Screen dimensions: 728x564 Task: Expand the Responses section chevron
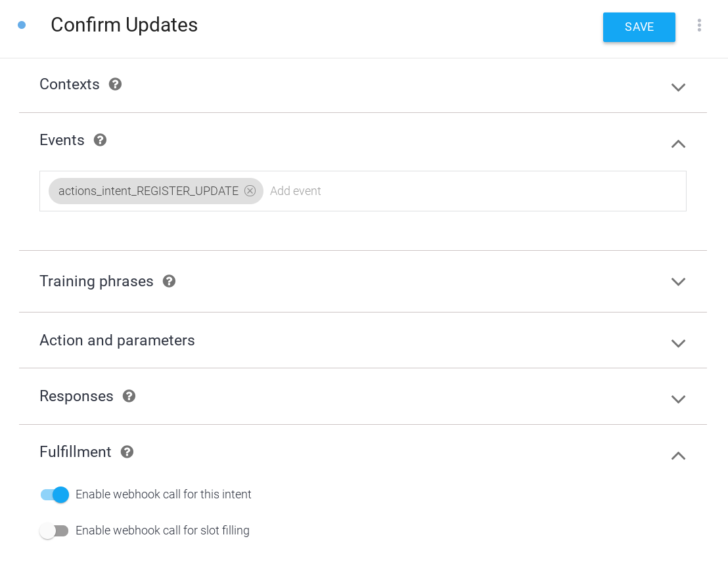point(678,399)
